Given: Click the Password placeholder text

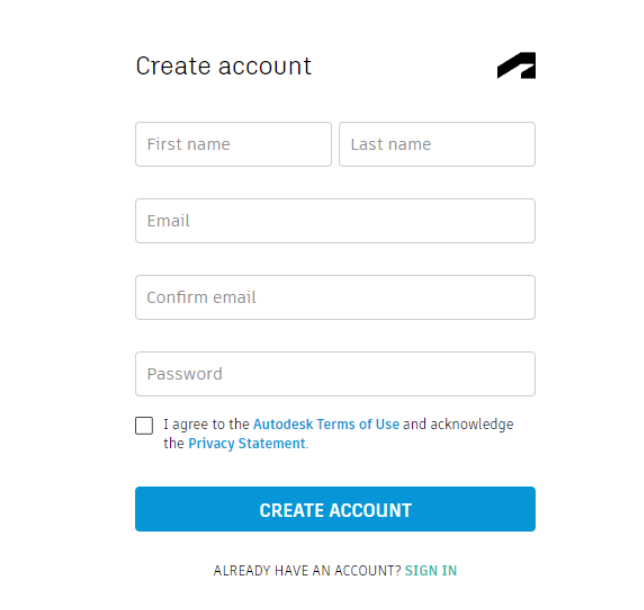Looking at the screenshot, I should [185, 374].
